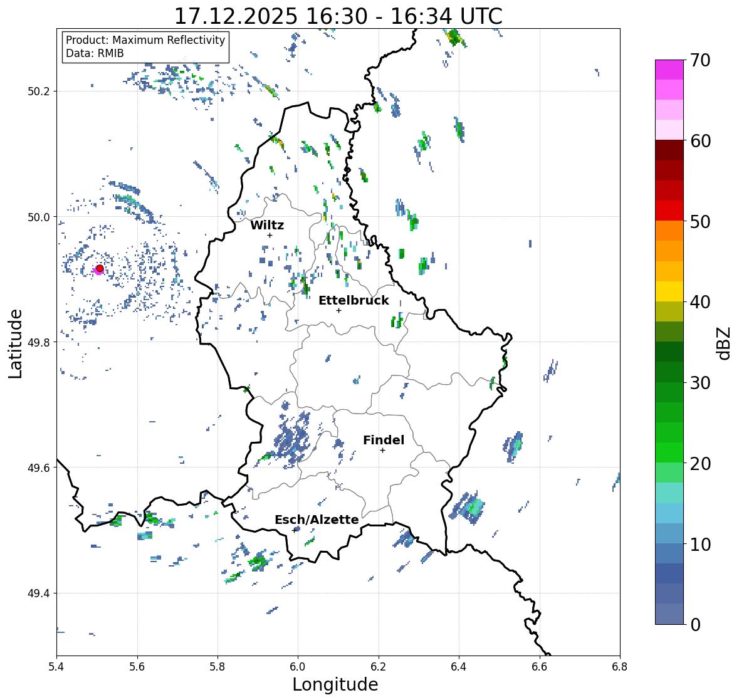Click the longitude tick label 6.2
The height and width of the screenshot is (700, 739).
[x=379, y=666]
